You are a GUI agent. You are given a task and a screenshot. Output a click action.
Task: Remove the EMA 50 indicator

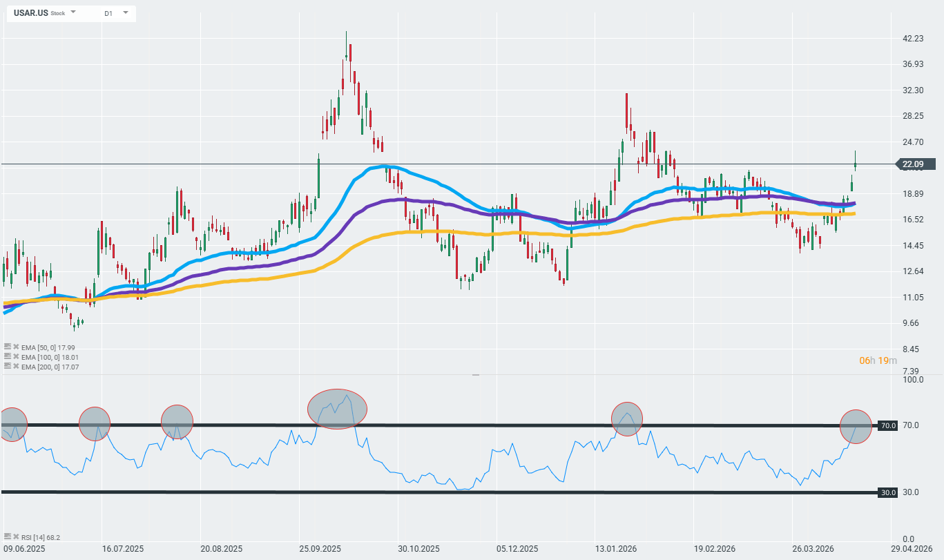[x=15, y=347]
